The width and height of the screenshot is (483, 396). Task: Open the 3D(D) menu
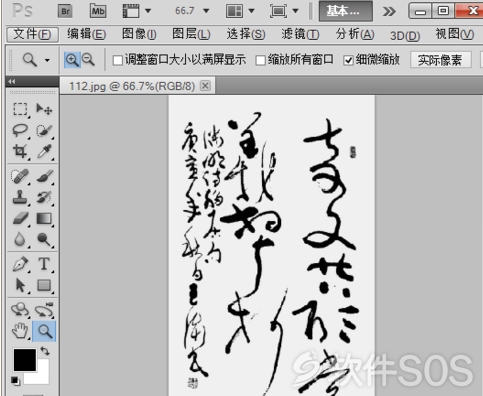click(x=405, y=35)
